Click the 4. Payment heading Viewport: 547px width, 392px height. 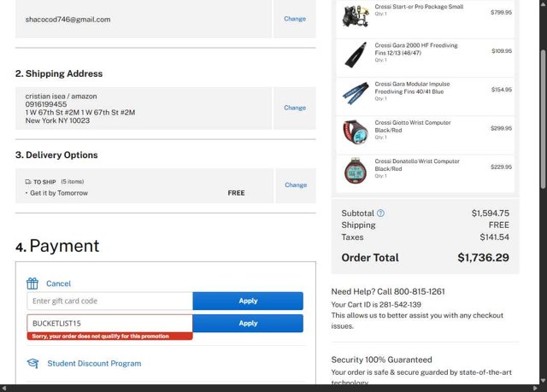pos(57,246)
